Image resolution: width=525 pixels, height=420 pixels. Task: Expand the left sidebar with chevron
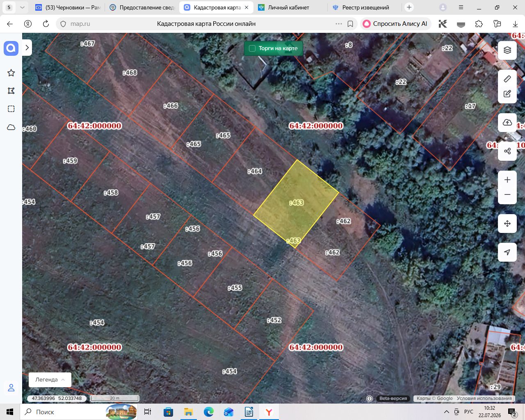27,48
